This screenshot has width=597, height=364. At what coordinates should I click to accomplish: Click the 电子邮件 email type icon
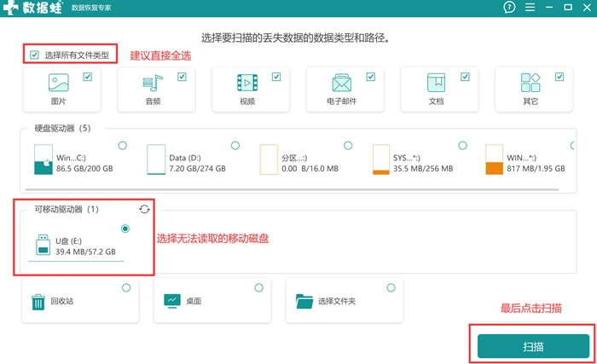[x=341, y=83]
